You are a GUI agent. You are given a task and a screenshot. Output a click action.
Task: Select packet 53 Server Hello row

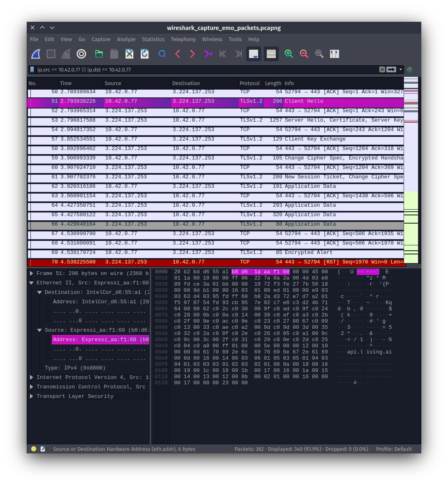coord(216,120)
